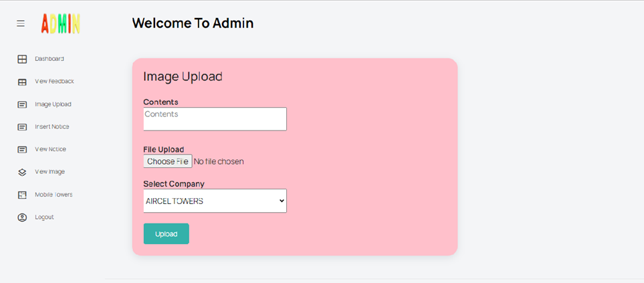Screen dimensions: 644x283
Task: Click the Mobile Towers sidebar icon
Action: (x=22, y=195)
